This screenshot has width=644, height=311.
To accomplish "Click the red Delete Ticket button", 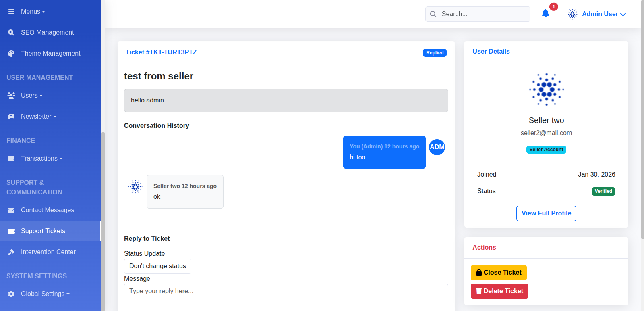I will click(499, 291).
